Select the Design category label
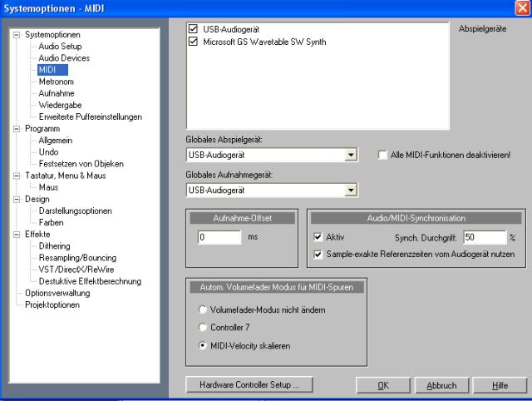This screenshot has height=401, width=532. click(37, 199)
